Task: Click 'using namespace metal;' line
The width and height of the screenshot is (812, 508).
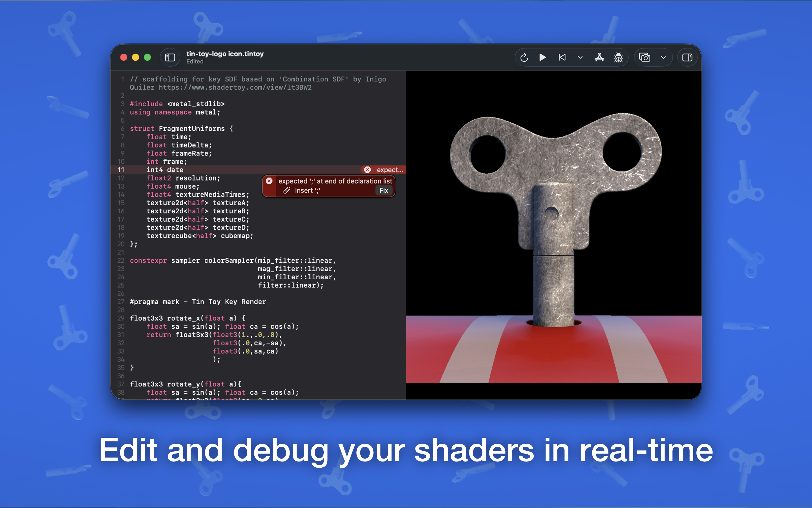Action: tap(175, 112)
